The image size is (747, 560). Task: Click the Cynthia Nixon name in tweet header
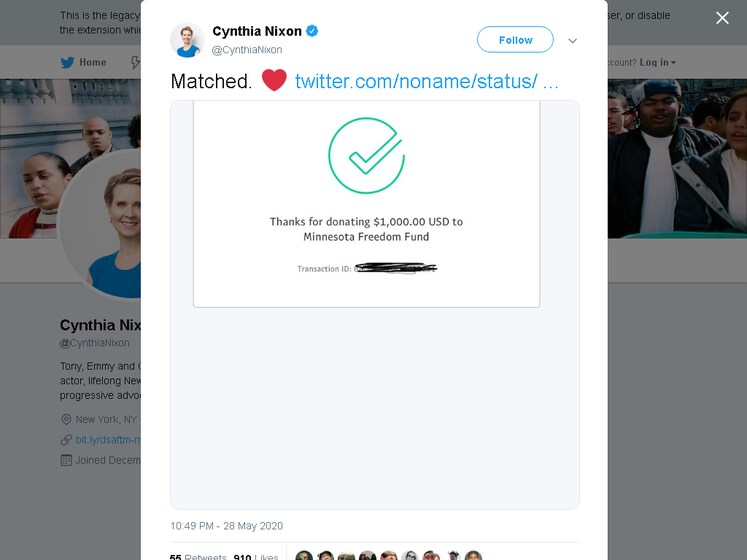[x=257, y=31]
